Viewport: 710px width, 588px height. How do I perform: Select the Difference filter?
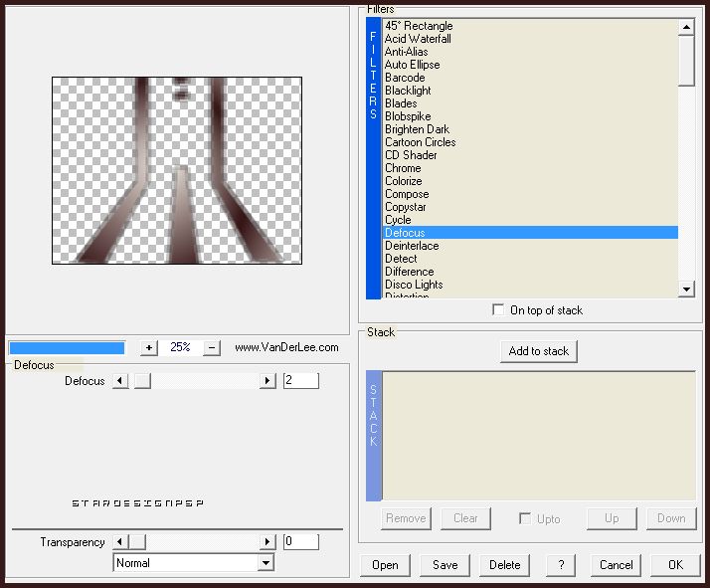pos(530,272)
